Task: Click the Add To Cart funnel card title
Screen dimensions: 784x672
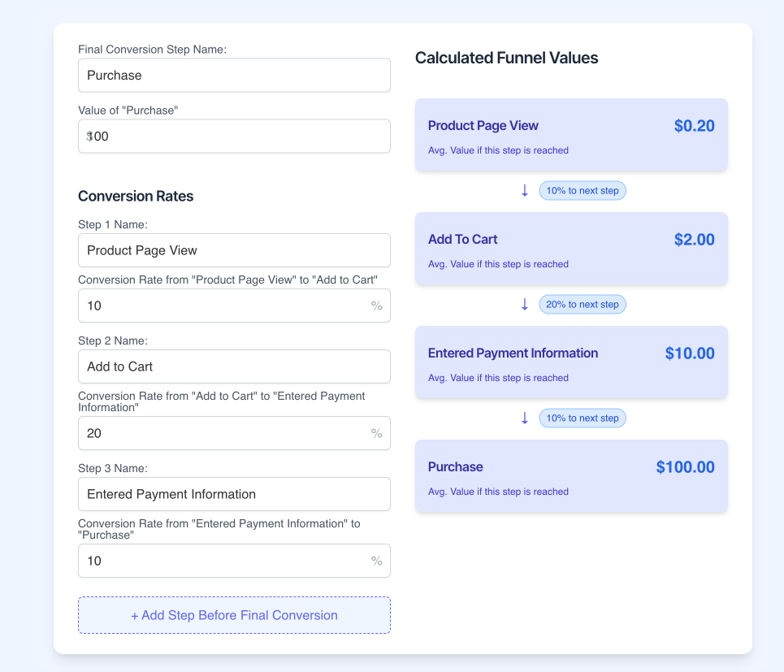Action: pyautogui.click(x=462, y=240)
